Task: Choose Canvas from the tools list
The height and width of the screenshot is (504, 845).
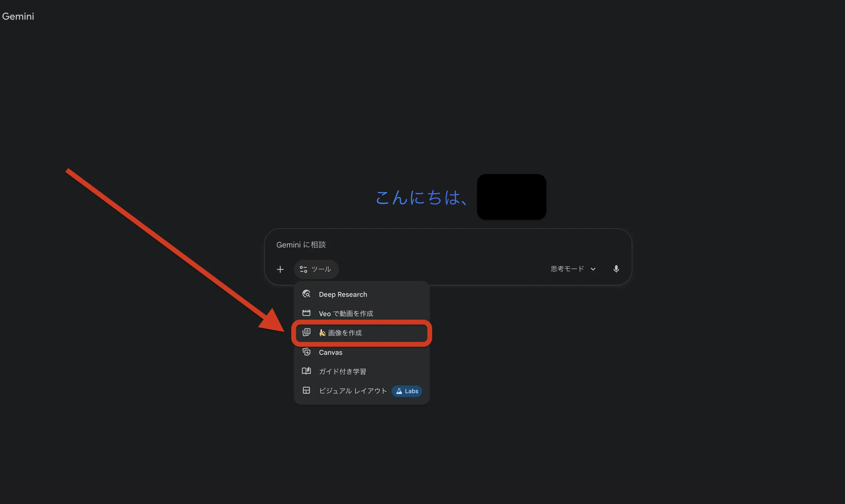Action: (x=362, y=352)
